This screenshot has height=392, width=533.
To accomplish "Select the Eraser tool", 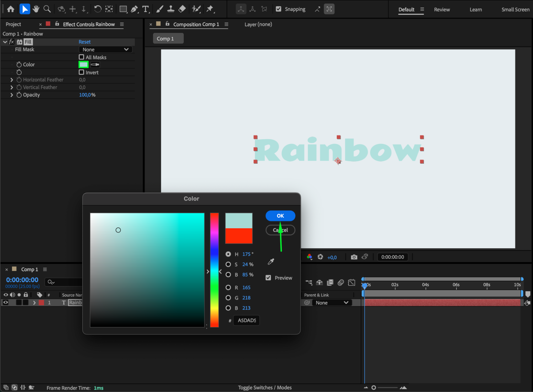I will 182,9.
